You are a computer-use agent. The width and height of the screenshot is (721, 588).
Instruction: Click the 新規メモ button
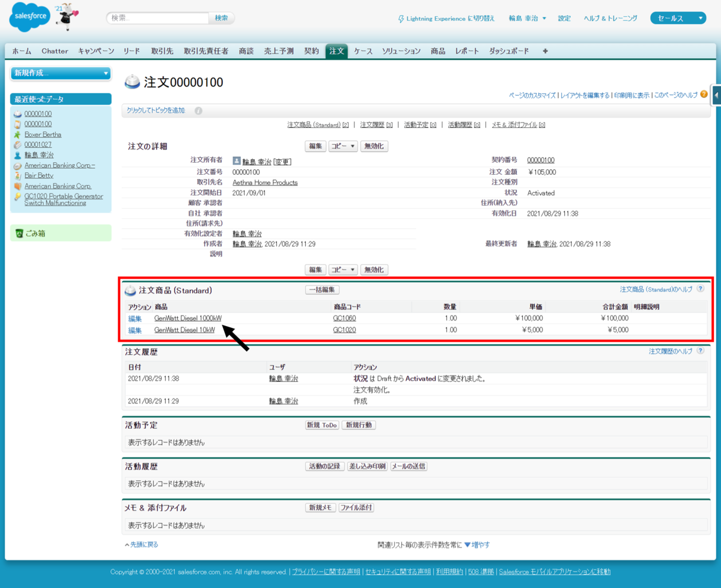[x=320, y=508]
